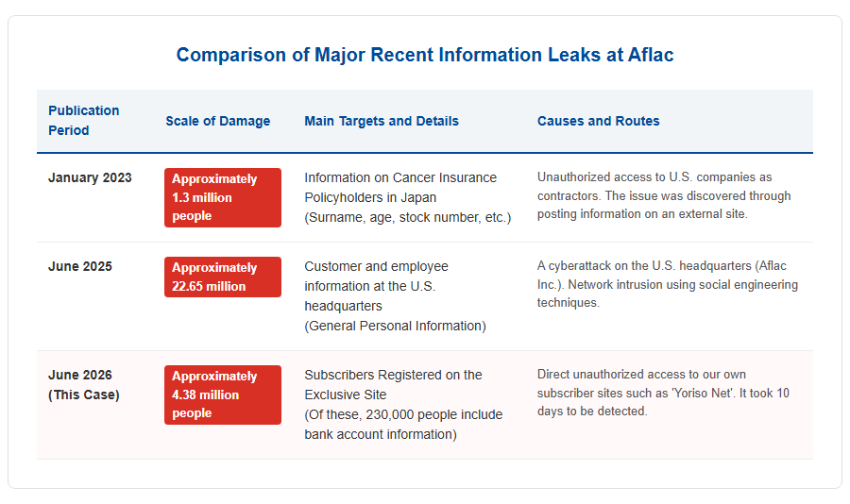Click the table title about Aflac leaks

[x=424, y=55]
